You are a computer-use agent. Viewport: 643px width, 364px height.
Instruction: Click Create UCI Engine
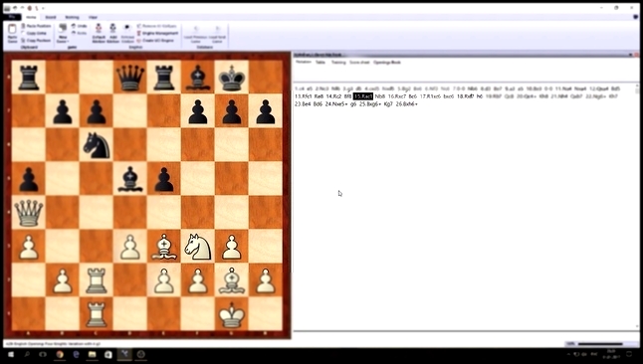coord(155,41)
